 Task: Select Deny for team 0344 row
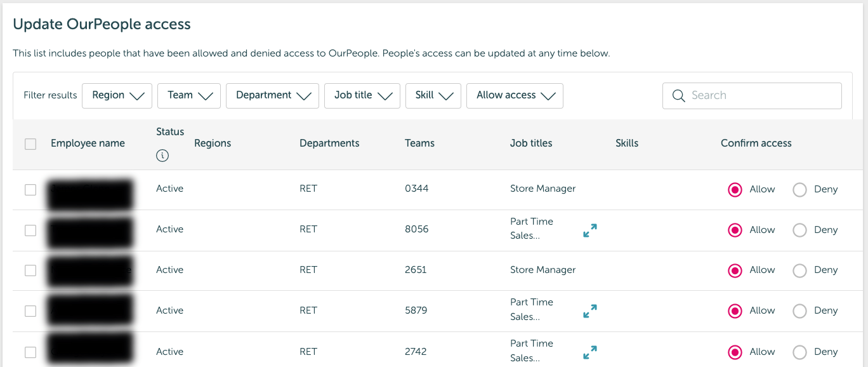(800, 190)
